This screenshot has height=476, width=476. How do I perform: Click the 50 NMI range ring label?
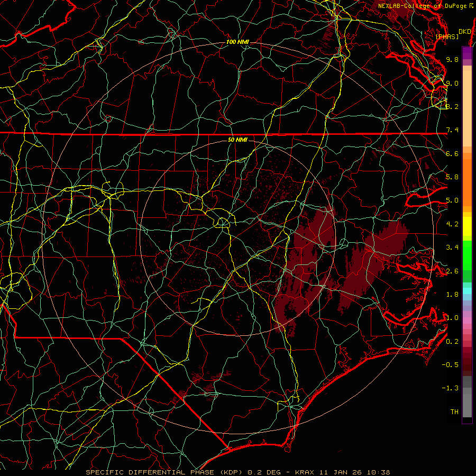tap(237, 140)
